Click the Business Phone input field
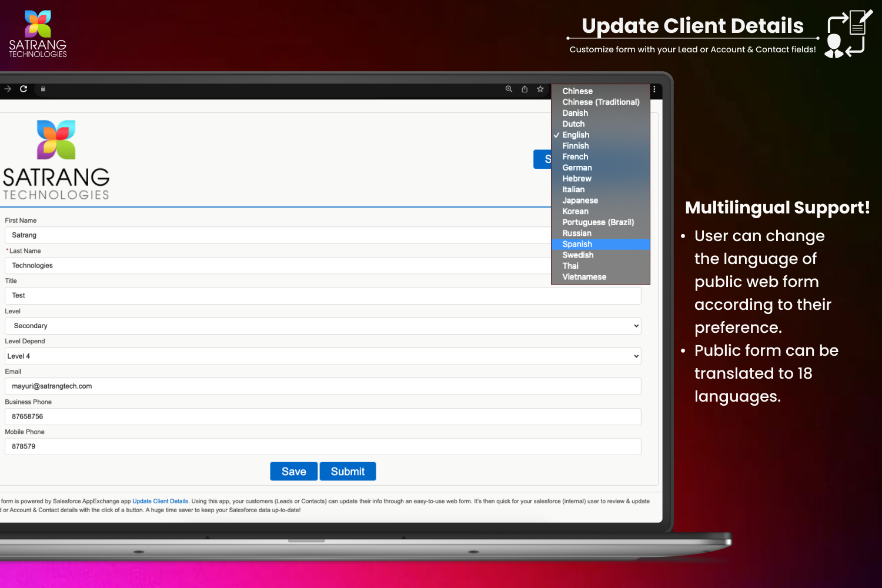Image resolution: width=882 pixels, height=588 pixels. (323, 416)
